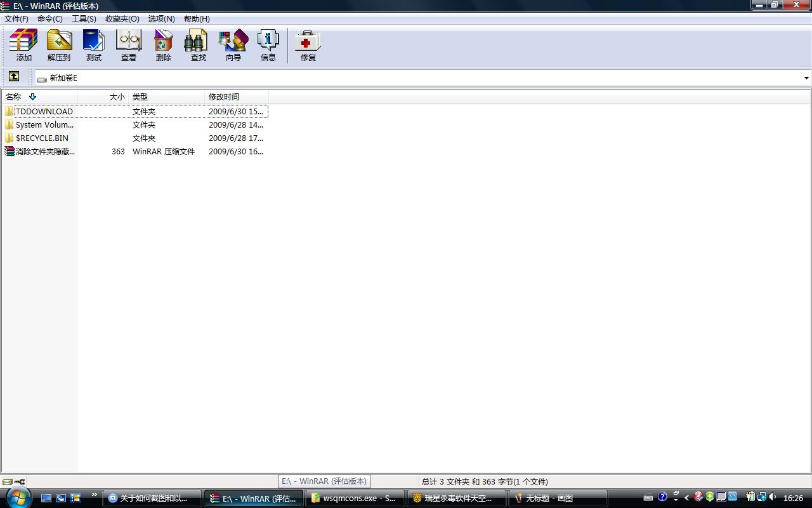Show hidden system tray icons
This screenshot has height=508, width=812.
click(x=686, y=498)
